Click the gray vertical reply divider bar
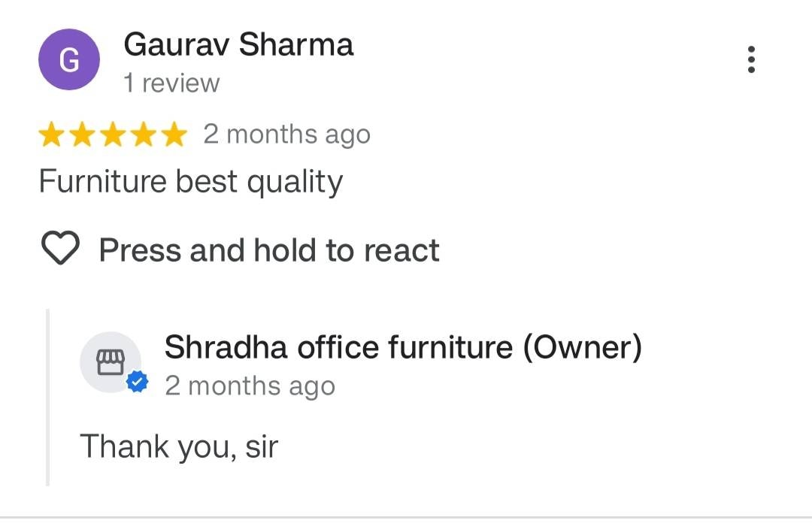This screenshot has width=812, height=523. [x=47, y=397]
